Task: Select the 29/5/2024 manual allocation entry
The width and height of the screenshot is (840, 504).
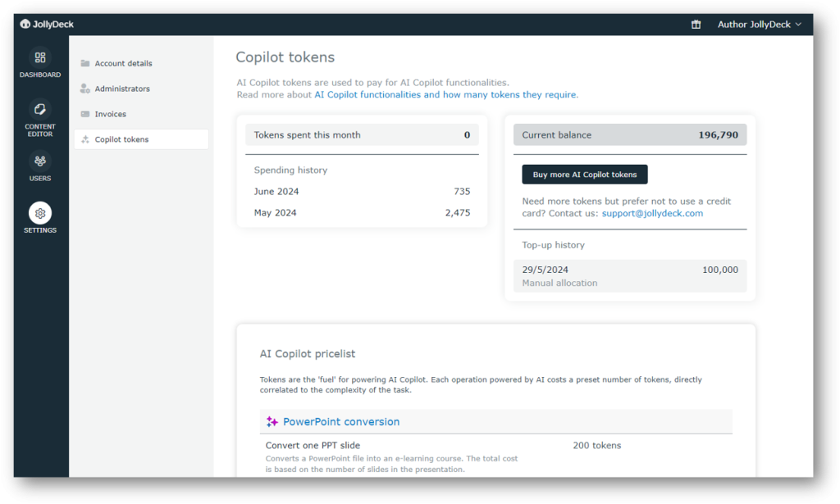Action: 629,276
